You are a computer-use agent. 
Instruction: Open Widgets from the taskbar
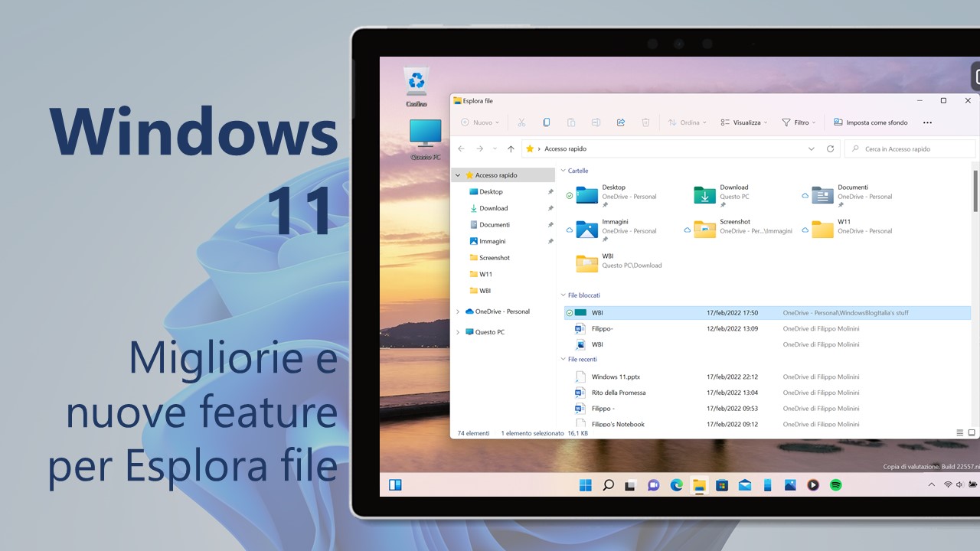tap(395, 484)
